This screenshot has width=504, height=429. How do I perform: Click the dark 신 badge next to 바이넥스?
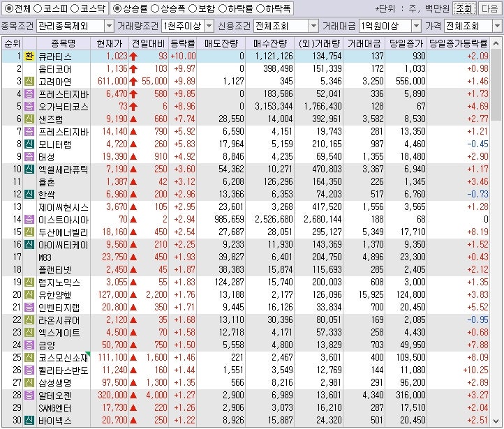click(x=29, y=420)
